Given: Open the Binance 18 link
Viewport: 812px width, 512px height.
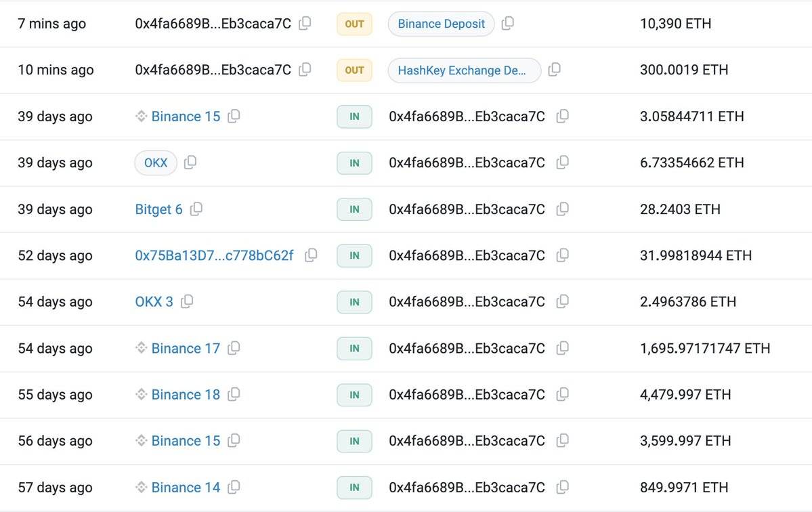Looking at the screenshot, I should point(186,394).
